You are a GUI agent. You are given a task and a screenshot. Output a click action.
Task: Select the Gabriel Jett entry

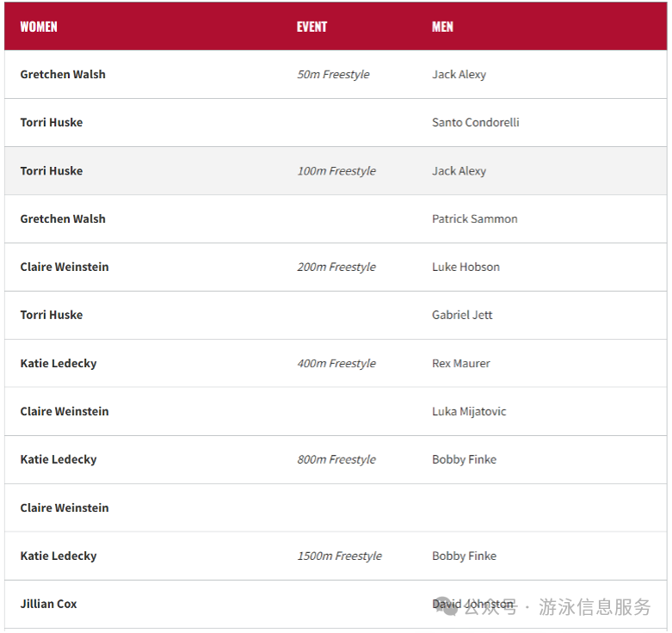click(x=462, y=316)
